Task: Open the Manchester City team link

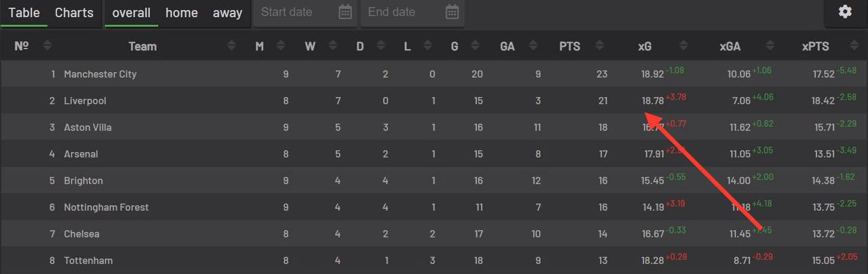Action: (100, 74)
